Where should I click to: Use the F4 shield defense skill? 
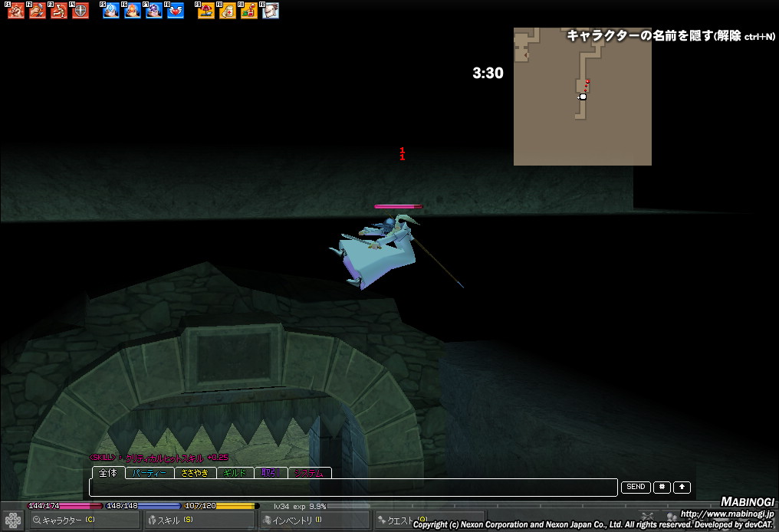pos(81,11)
